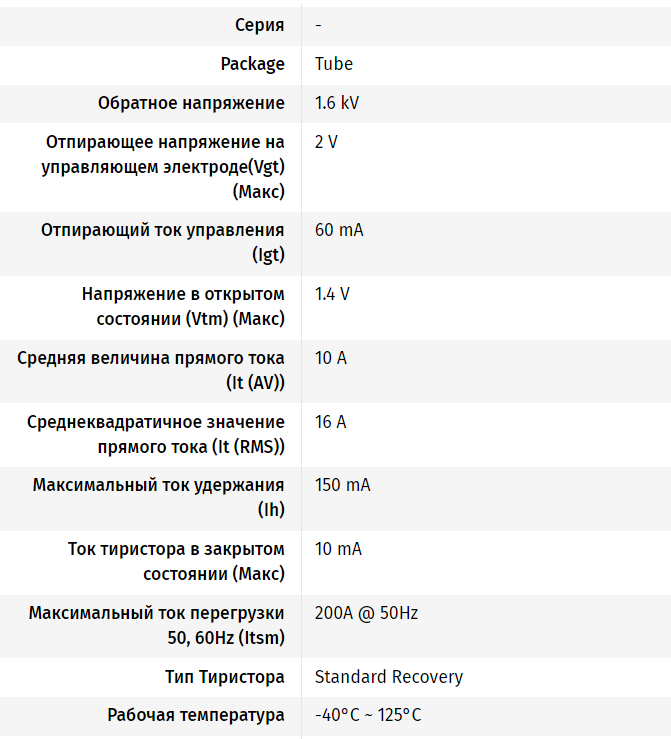Image resolution: width=671 pixels, height=739 pixels.
Task: Click the Vgt gate trigger voltage label
Action: (x=163, y=167)
